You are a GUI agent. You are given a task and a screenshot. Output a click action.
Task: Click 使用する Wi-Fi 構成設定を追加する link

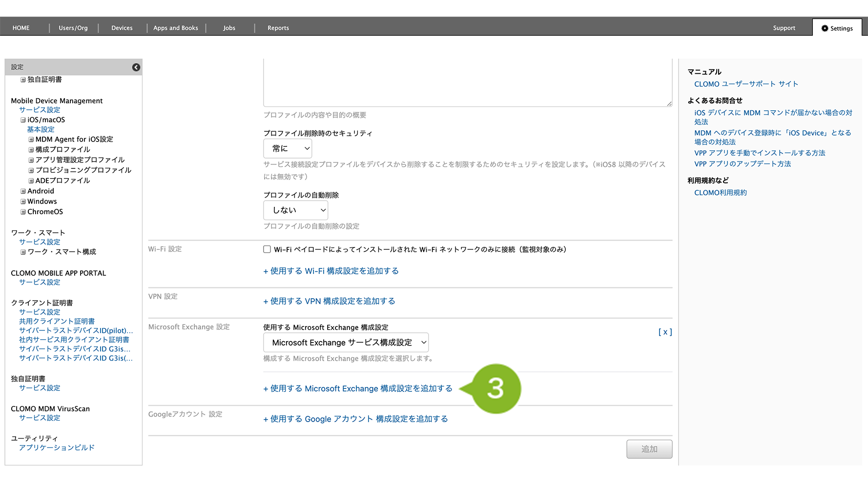click(331, 271)
